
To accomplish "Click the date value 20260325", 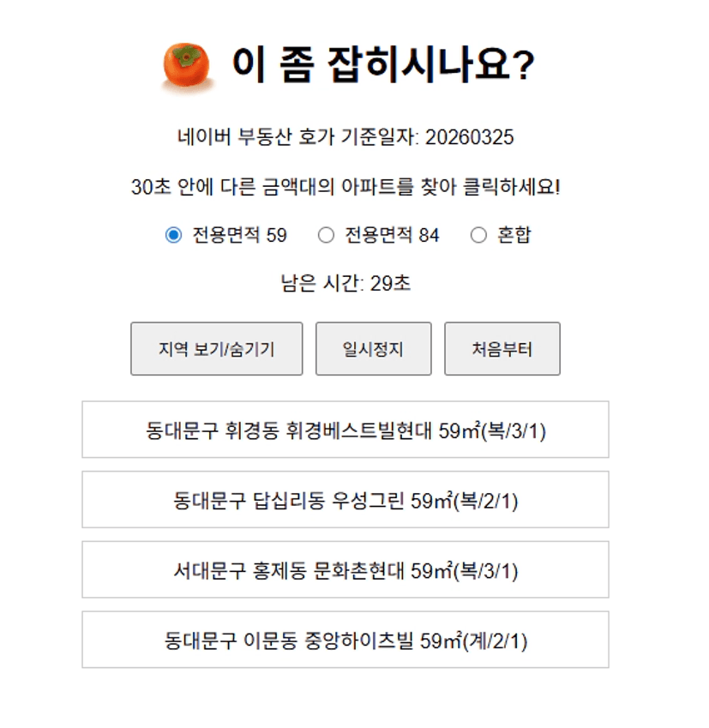I will coord(469,137).
